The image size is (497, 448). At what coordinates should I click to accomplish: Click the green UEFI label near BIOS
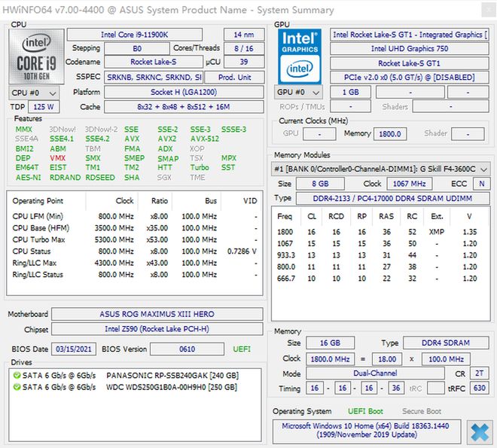tap(242, 349)
